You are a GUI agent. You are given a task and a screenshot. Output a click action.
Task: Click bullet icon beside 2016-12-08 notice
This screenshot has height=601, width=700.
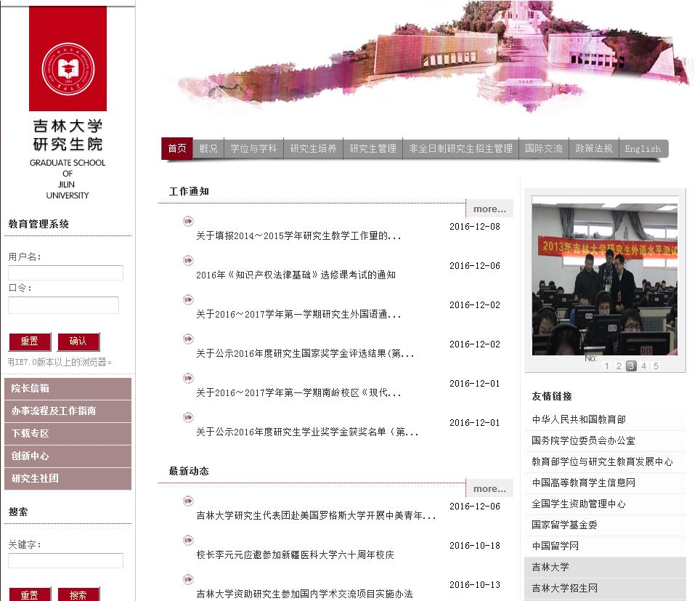click(x=188, y=221)
